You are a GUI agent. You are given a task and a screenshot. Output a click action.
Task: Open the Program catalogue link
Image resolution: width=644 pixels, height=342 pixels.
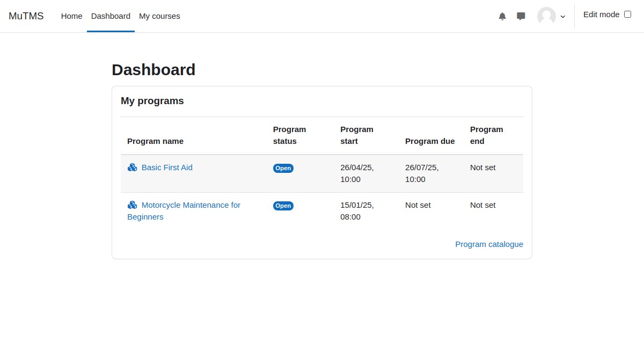[489, 244]
